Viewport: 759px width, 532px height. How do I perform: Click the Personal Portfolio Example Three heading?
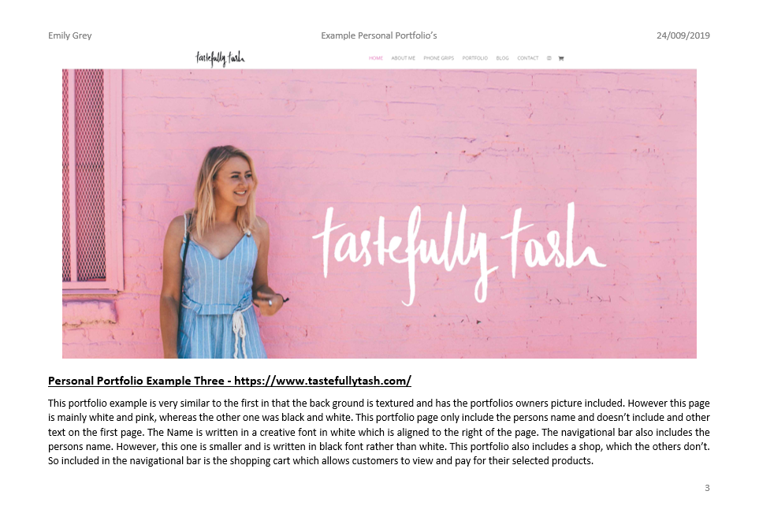click(136, 381)
